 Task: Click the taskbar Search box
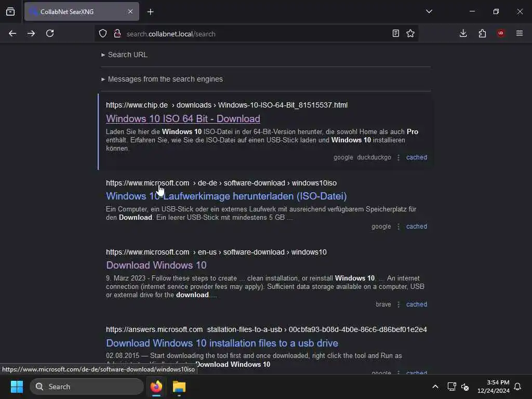click(x=87, y=387)
